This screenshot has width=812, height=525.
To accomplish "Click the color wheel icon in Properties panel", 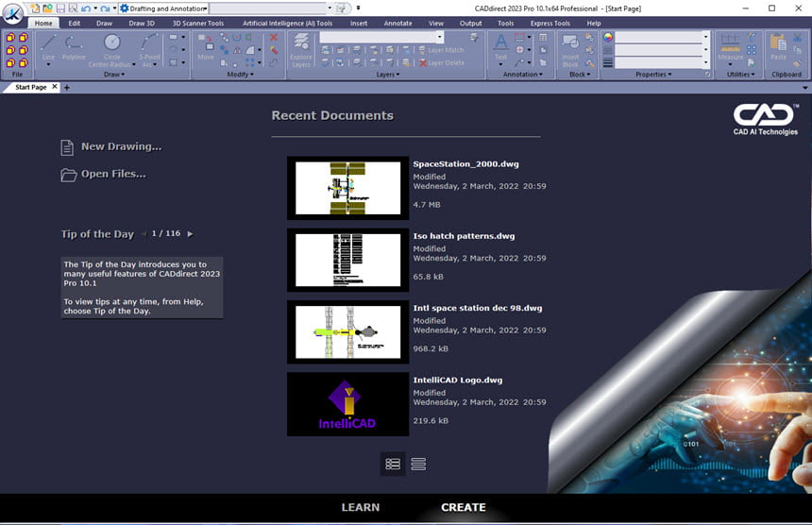I will 608,37.
